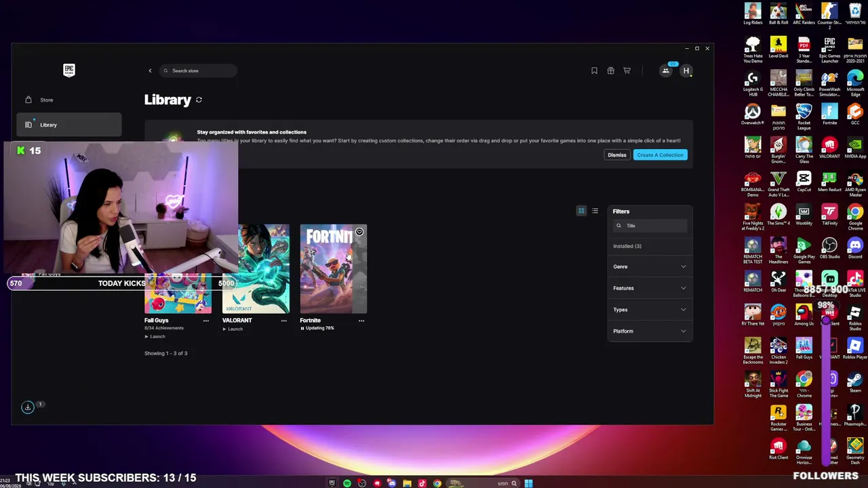Open TikTok from the taskbar
The width and height of the screenshot is (868, 488).
coord(422,483)
